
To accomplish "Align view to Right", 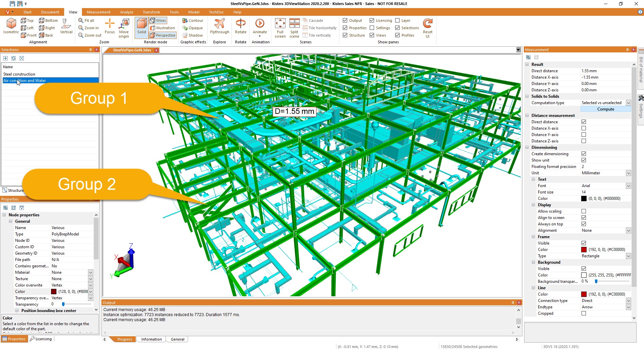I will 47,28.
